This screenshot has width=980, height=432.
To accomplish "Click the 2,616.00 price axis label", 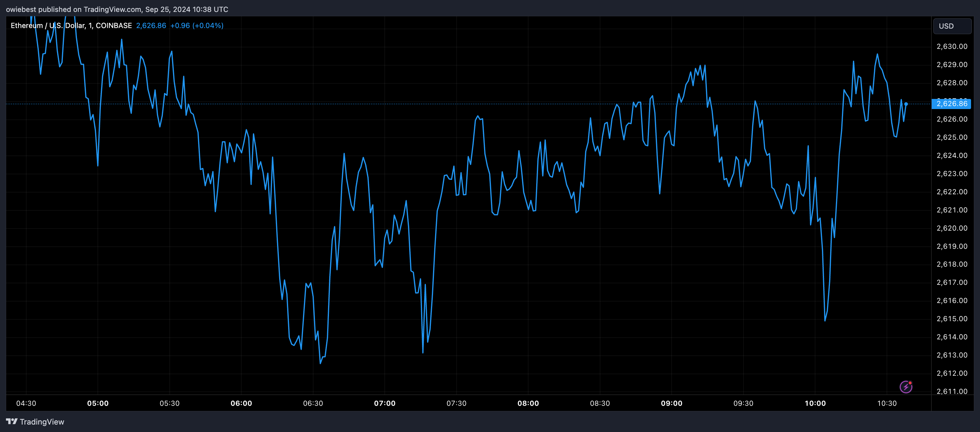I will pos(952,301).
